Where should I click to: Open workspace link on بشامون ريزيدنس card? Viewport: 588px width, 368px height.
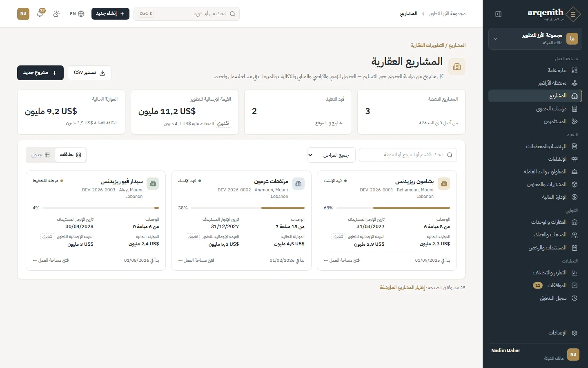pyautogui.click(x=342, y=260)
